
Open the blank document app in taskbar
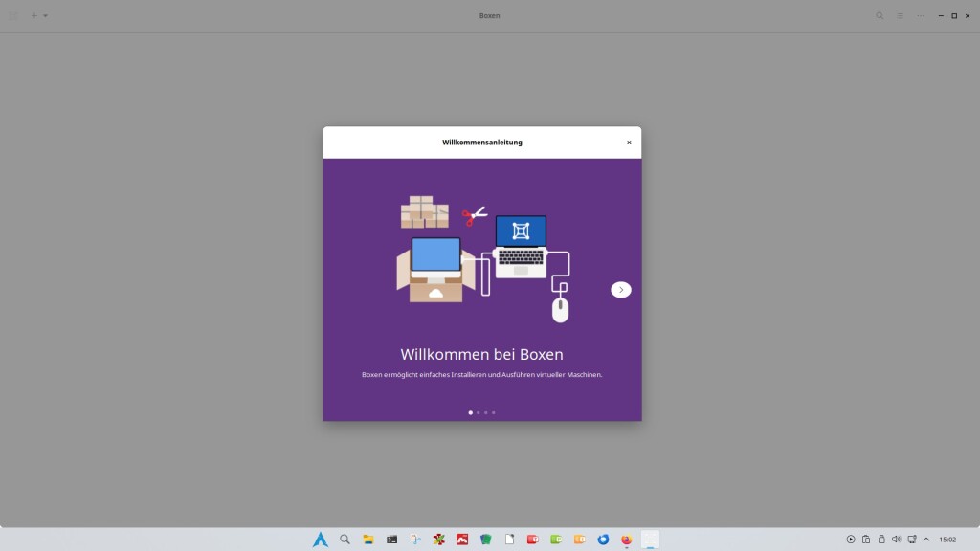point(509,540)
